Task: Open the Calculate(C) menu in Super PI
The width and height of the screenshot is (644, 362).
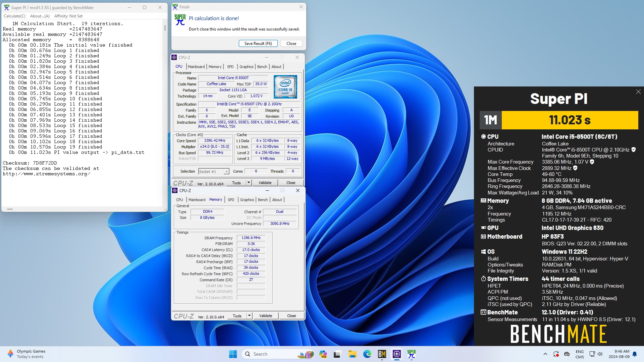Action: point(14,16)
